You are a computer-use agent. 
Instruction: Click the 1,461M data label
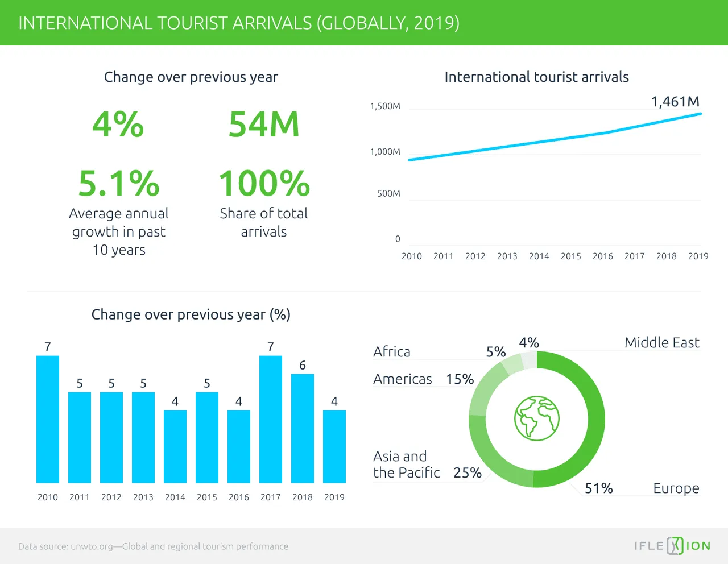click(675, 102)
